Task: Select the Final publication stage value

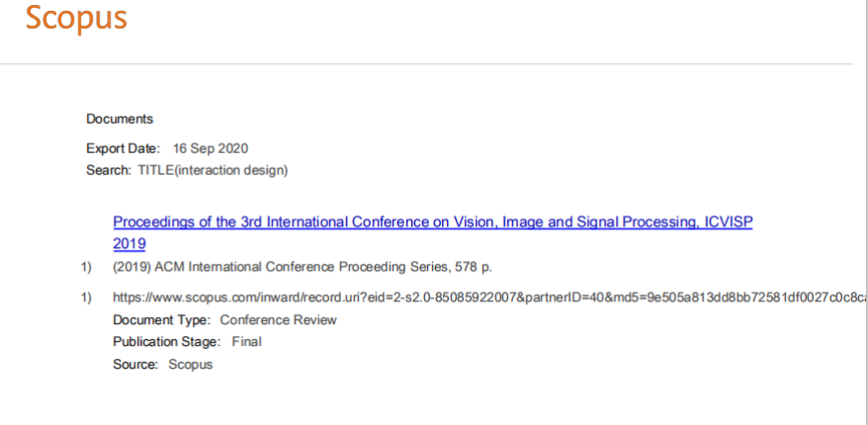Action: point(247,342)
